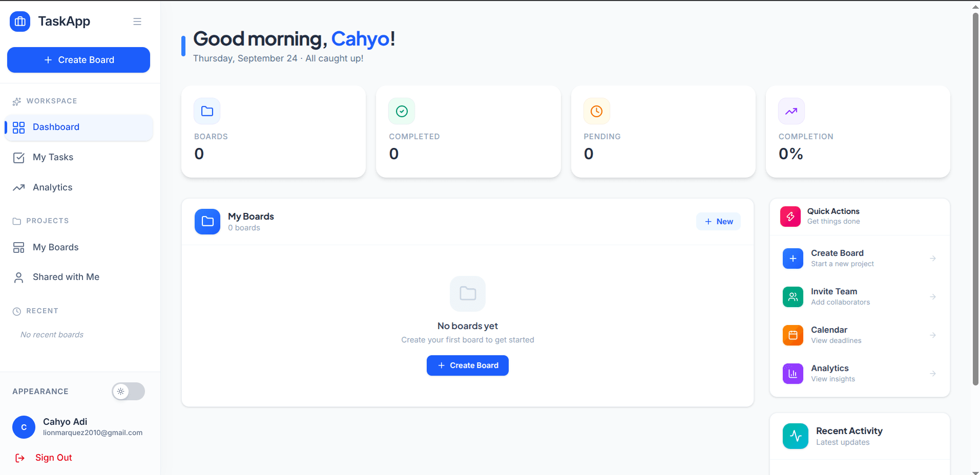This screenshot has height=475, width=980.
Task: Click the Completion trend icon
Action: 791,111
